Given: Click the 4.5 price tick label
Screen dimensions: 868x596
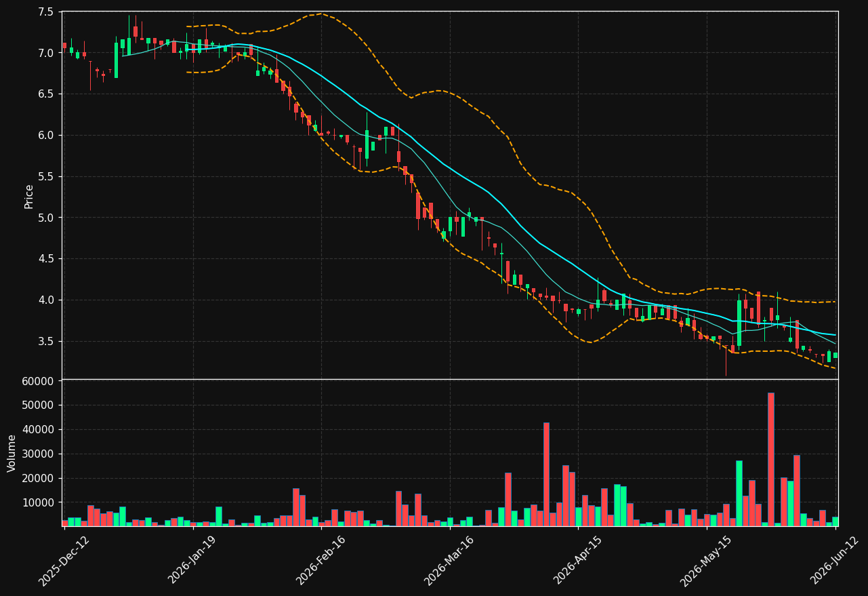Looking at the screenshot, I should coord(46,259).
